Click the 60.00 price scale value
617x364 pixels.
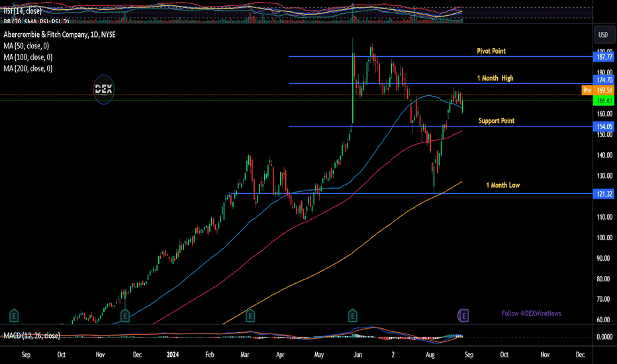[x=604, y=320]
